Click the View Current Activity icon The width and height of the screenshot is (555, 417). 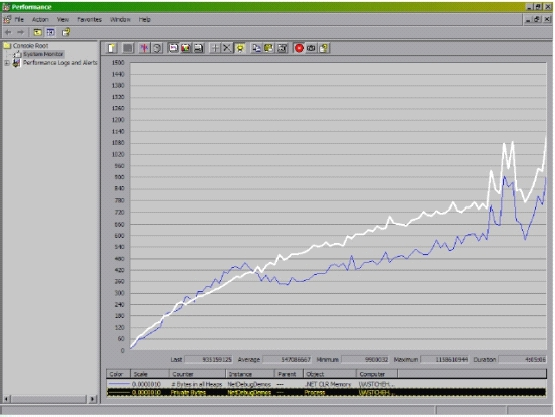point(144,48)
